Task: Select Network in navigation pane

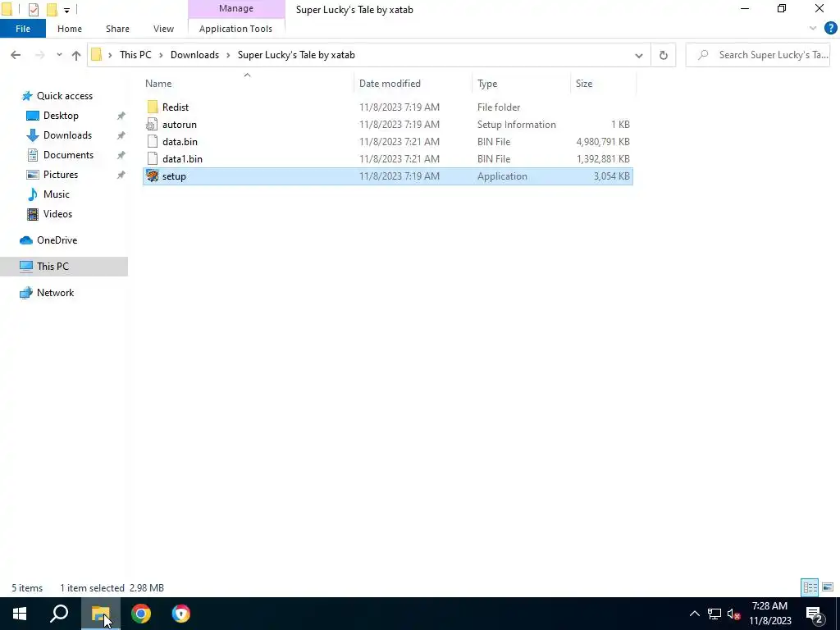Action: [x=55, y=293]
